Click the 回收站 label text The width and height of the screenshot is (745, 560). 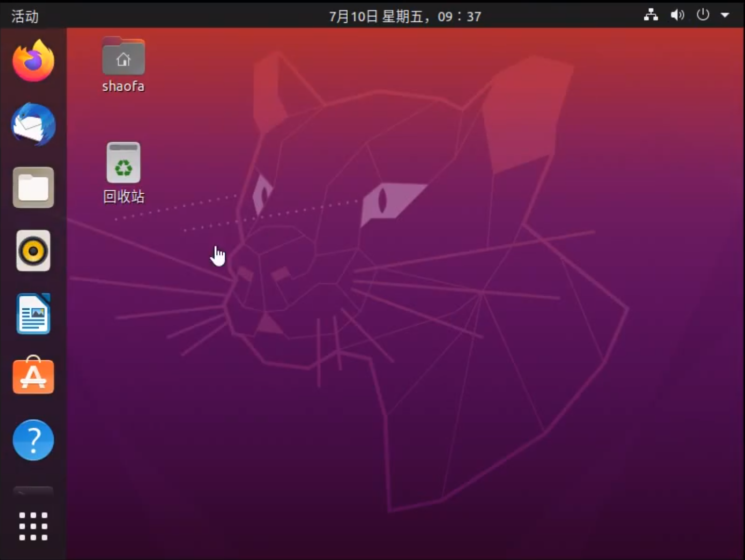[124, 196]
